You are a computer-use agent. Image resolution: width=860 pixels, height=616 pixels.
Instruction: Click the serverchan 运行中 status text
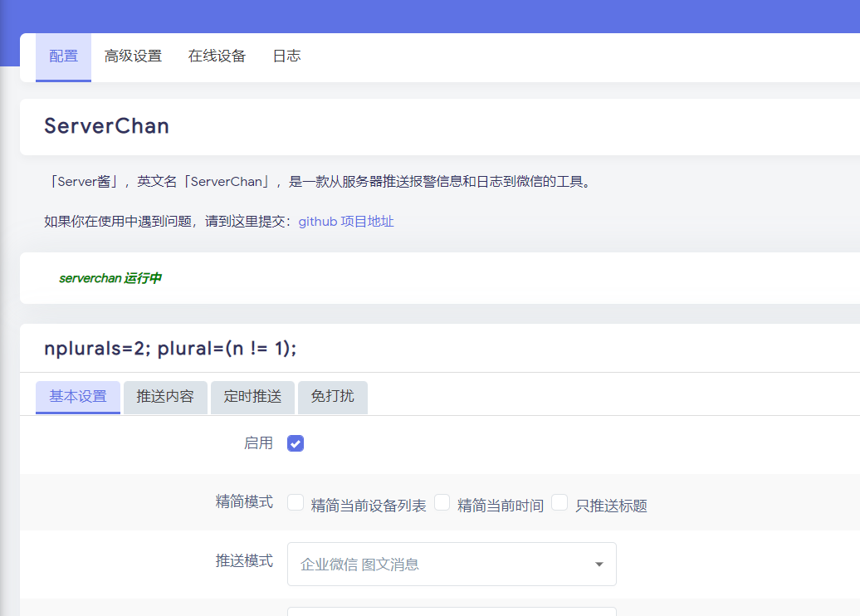110,279
